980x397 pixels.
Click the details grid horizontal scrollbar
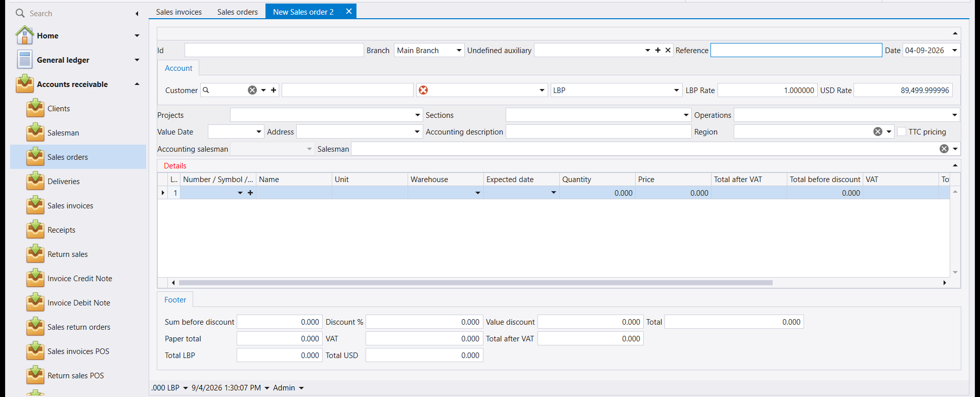click(475, 283)
